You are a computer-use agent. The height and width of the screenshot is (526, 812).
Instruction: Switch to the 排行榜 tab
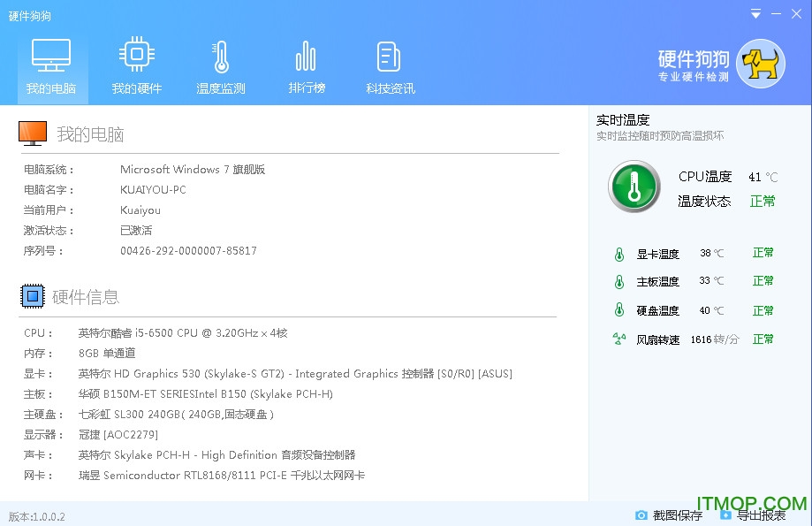coord(306,66)
